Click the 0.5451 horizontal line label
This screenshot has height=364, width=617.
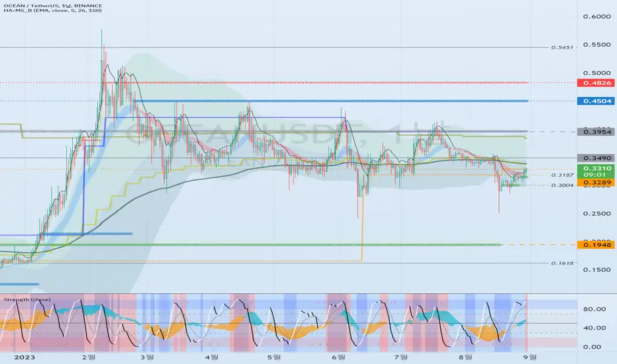562,47
